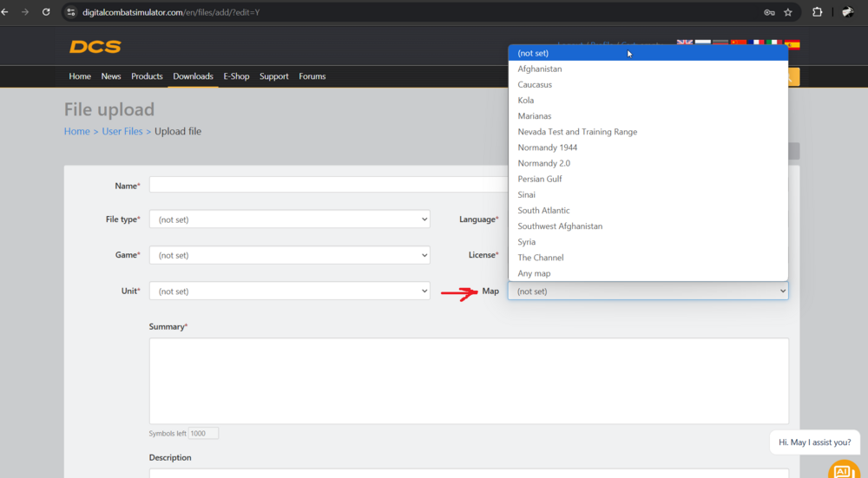Follow the User Files breadcrumb link

coord(122,131)
